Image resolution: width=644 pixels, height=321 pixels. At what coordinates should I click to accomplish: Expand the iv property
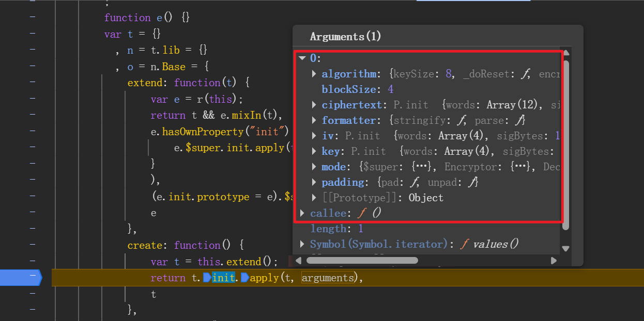pos(314,136)
